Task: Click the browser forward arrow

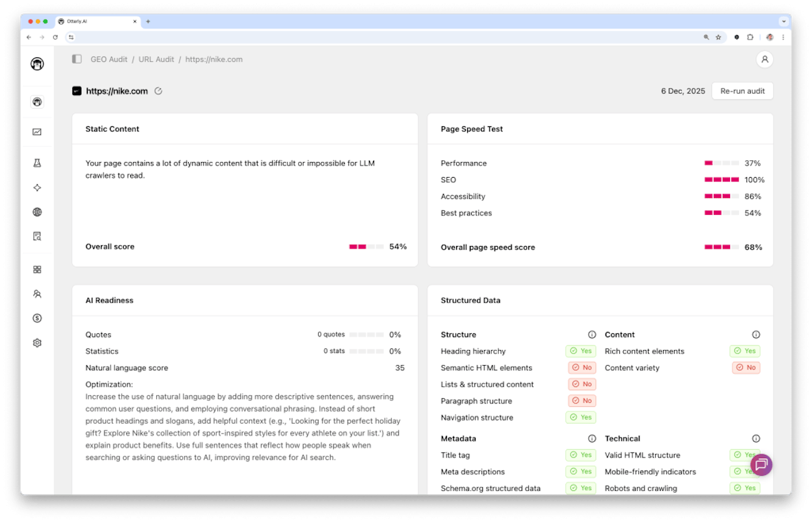Action: pyautogui.click(x=42, y=37)
